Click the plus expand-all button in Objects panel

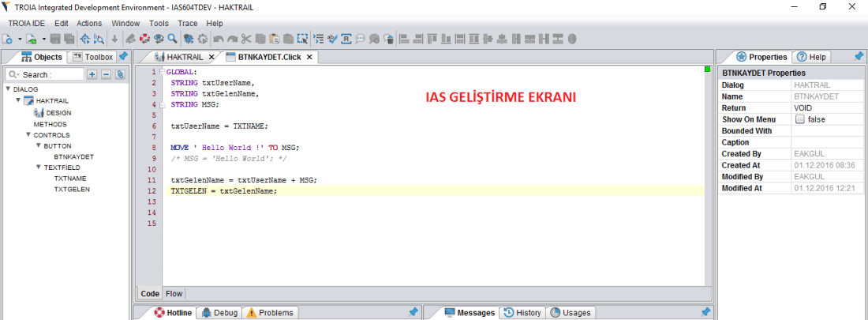[x=92, y=74]
